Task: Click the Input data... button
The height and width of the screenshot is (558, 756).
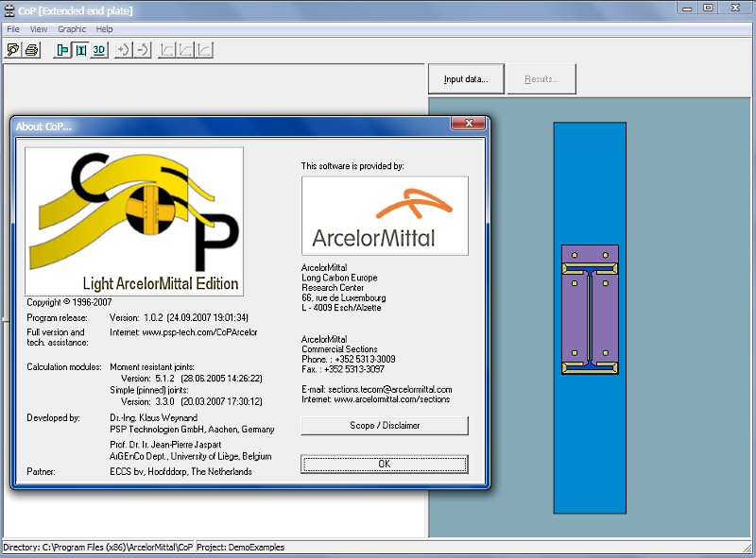Action: point(466,79)
